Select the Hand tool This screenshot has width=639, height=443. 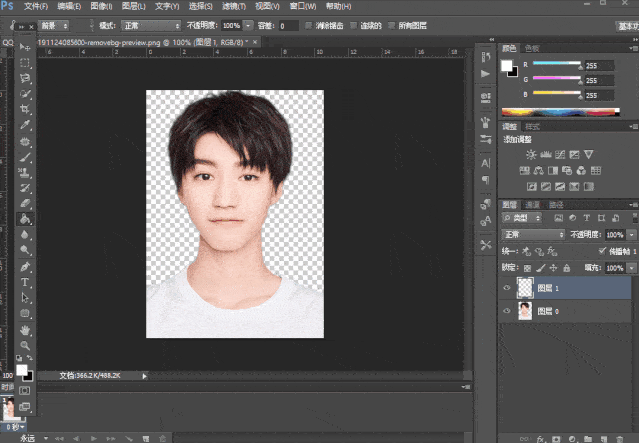(x=25, y=330)
